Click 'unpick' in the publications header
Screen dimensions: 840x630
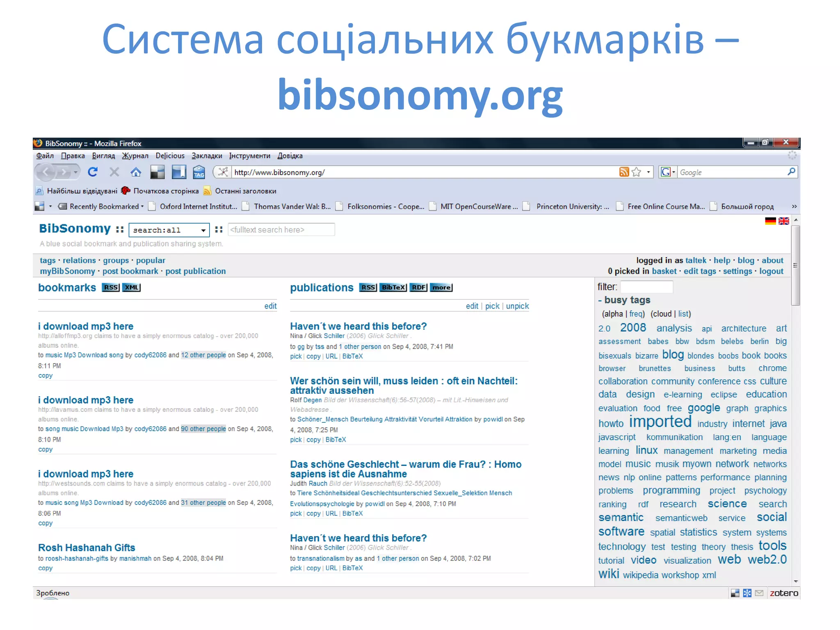pyautogui.click(x=517, y=306)
